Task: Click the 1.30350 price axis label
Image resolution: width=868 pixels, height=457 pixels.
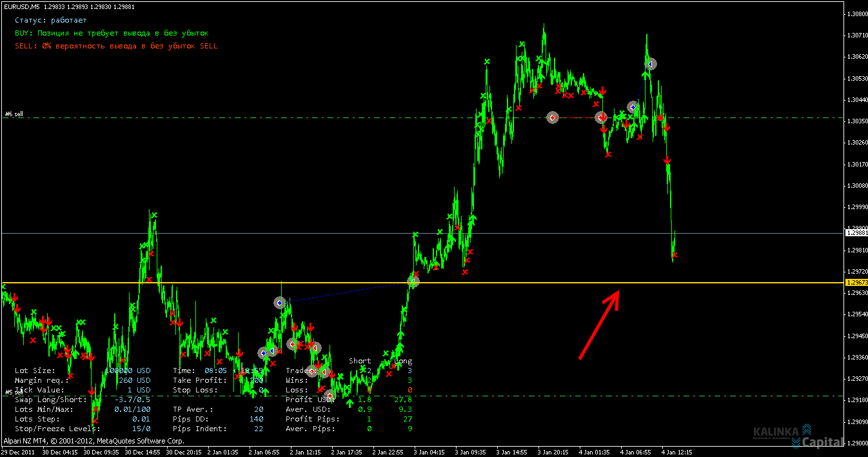Action: 856,121
